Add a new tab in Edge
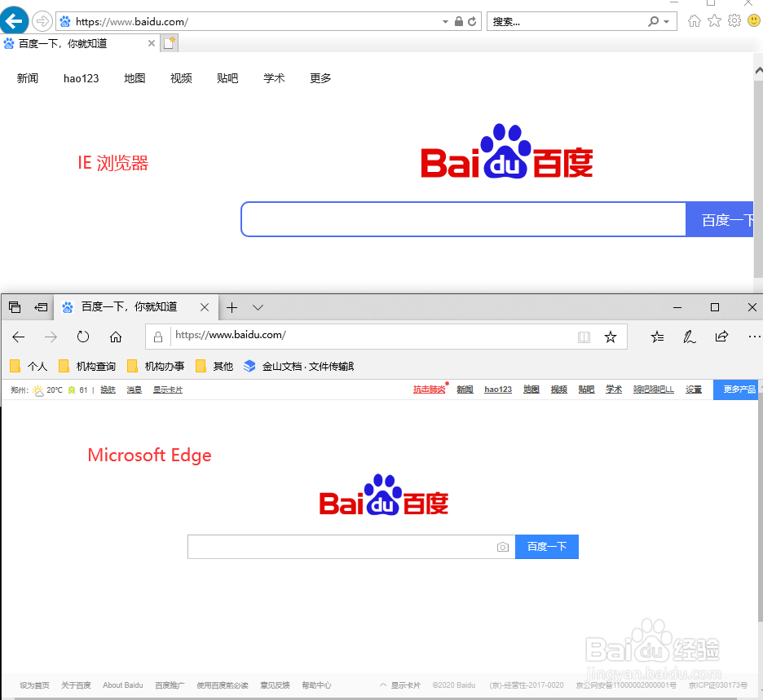The width and height of the screenshot is (763, 700). tap(232, 307)
